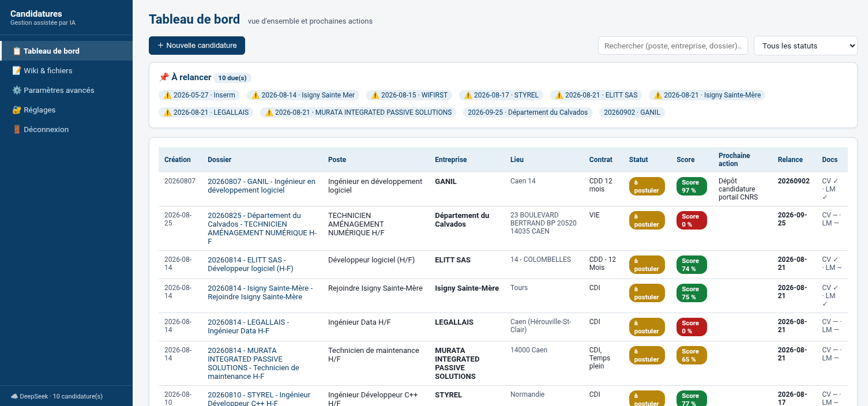Click à postuler badge in ELITT SAS row
Screen dimensions: 868x406
tap(647, 265)
